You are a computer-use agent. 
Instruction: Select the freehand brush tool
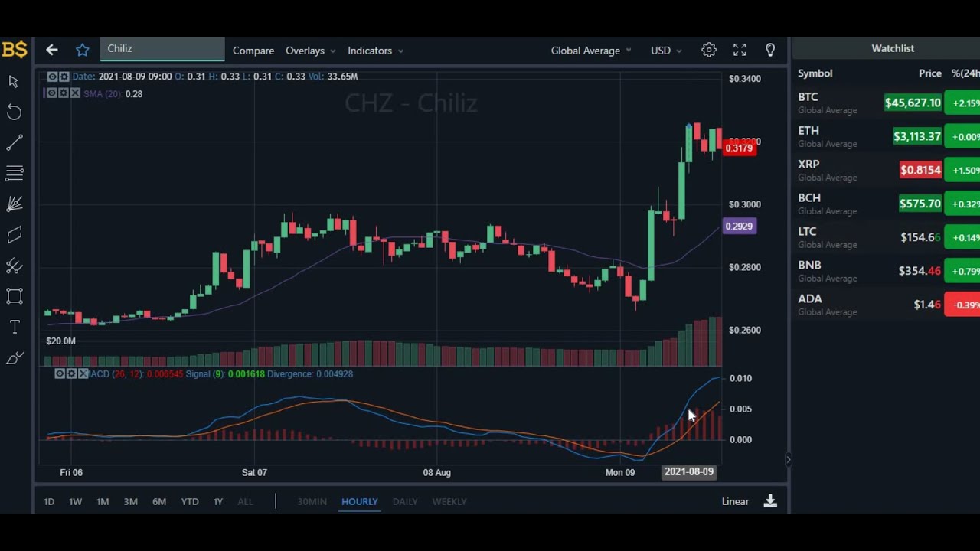click(x=15, y=358)
